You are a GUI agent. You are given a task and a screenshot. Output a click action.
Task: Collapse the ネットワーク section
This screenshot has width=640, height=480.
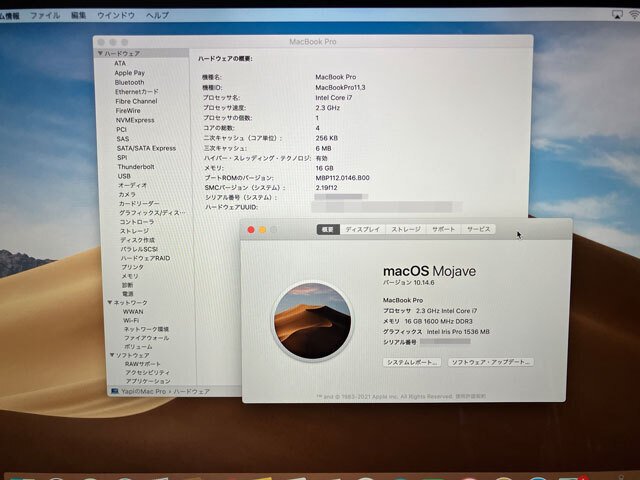(x=110, y=302)
